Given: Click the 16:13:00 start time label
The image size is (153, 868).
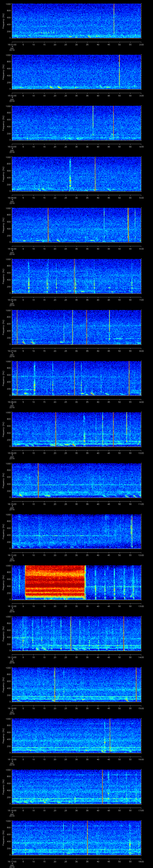Looking at the screenshot, I should click(x=12, y=657).
